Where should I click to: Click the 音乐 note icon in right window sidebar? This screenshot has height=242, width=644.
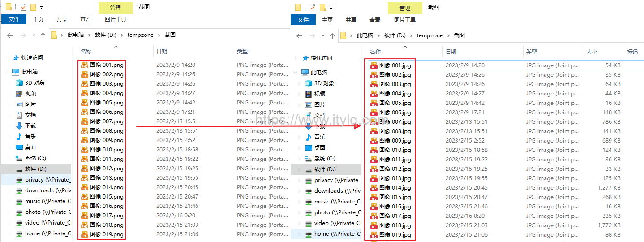(x=309, y=137)
